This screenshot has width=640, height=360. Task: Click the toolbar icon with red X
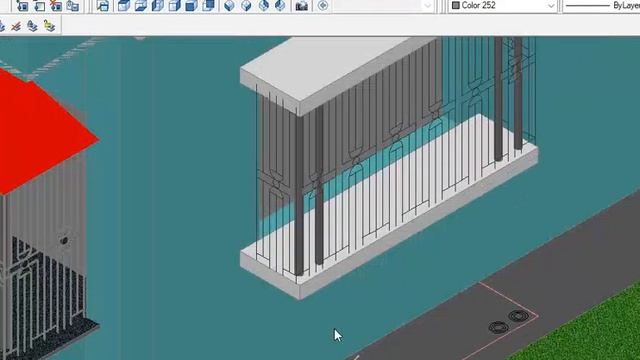click(x=56, y=5)
